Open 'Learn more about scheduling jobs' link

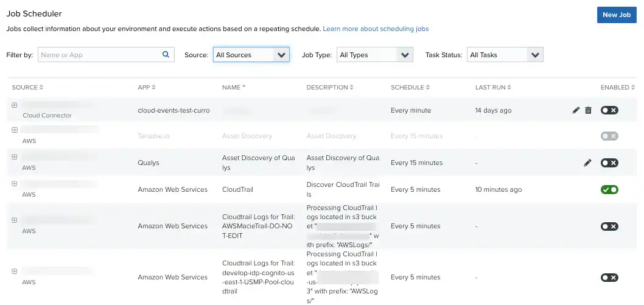[376, 29]
